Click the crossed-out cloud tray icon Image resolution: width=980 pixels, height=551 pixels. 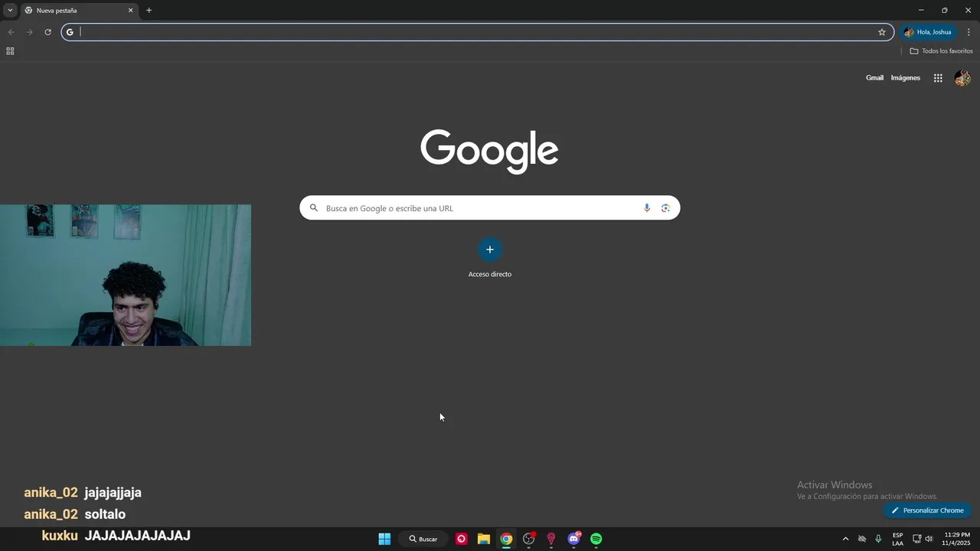click(862, 539)
